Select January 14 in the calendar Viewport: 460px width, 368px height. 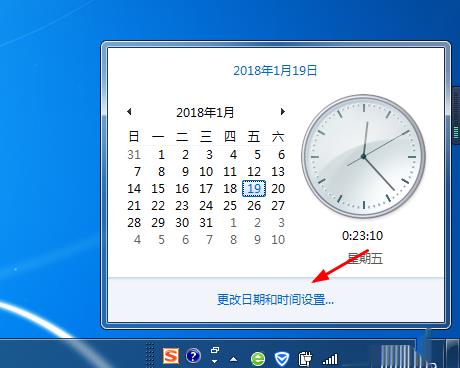pos(134,189)
